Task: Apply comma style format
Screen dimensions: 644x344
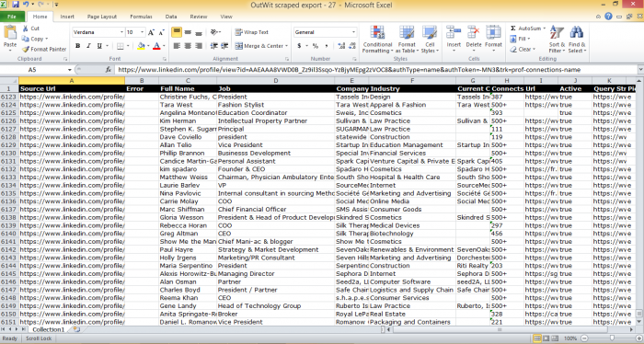Action: click(x=326, y=46)
